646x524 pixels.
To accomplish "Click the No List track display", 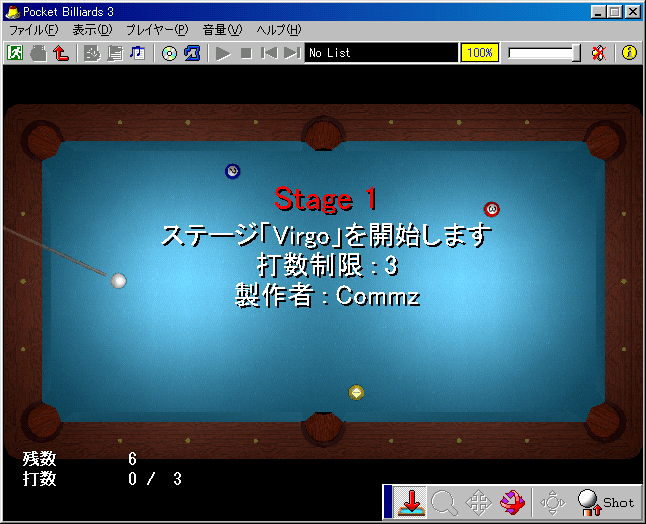I will tap(381, 53).
